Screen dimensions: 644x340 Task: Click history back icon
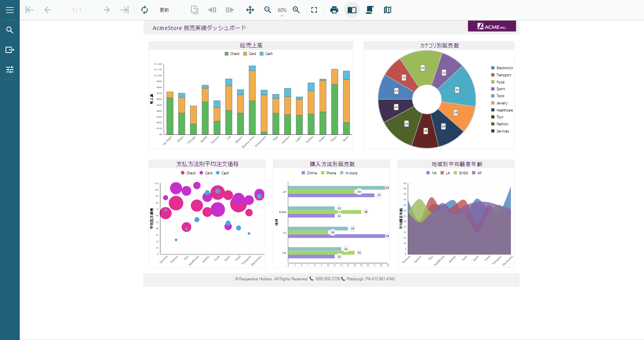[x=212, y=10]
